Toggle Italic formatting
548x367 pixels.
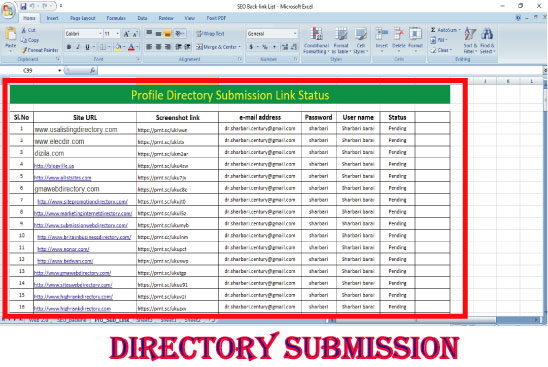[x=78, y=46]
